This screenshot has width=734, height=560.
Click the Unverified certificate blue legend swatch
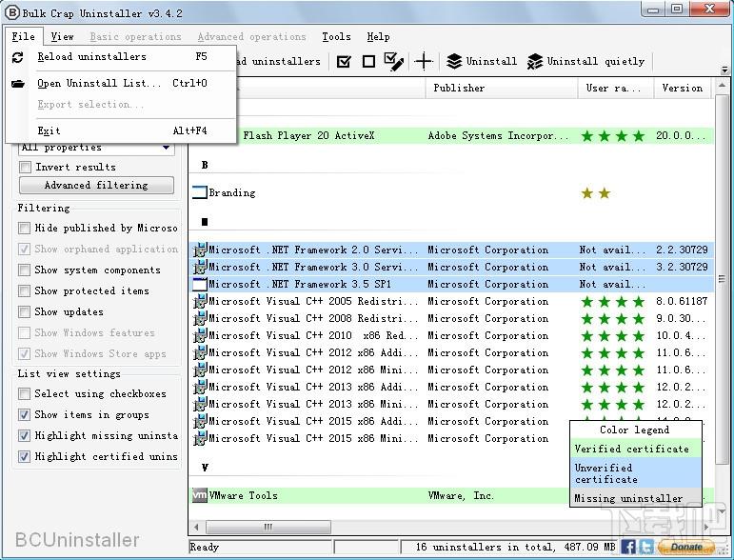click(636, 473)
